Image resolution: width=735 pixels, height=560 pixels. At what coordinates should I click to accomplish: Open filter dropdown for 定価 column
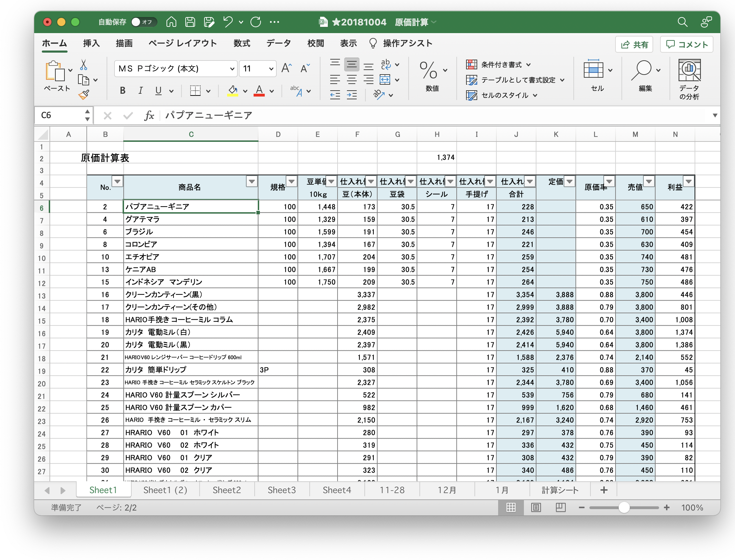pyautogui.click(x=570, y=181)
